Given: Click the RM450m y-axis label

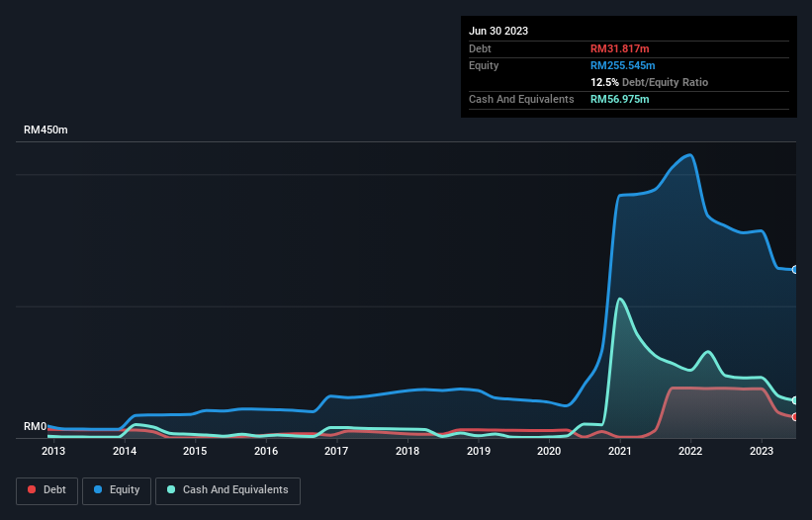Looking at the screenshot, I should 45,130.
